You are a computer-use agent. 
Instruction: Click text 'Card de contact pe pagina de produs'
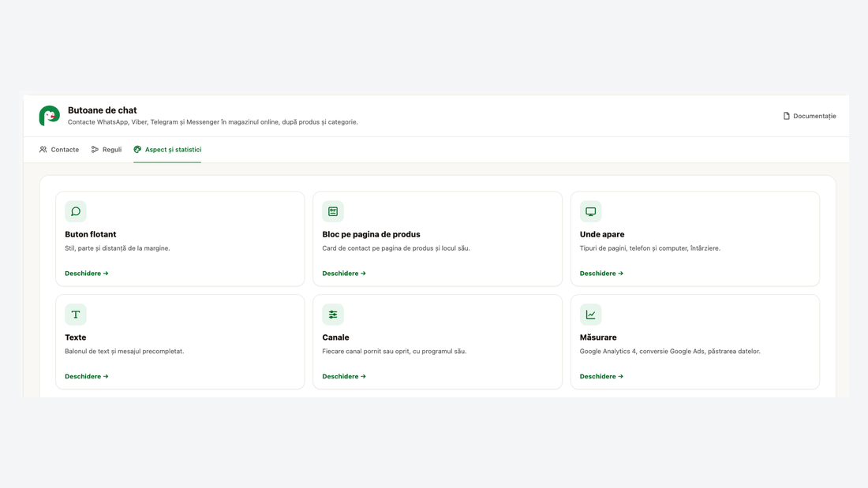377,248
